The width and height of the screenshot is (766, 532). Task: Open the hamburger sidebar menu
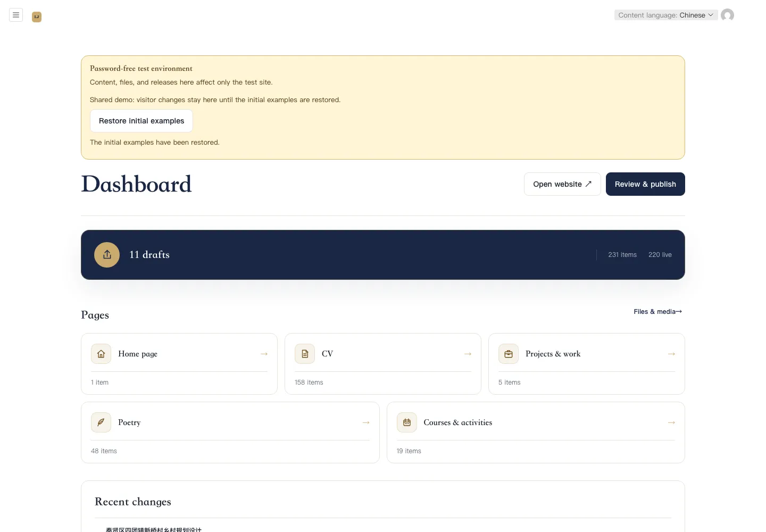click(x=16, y=15)
